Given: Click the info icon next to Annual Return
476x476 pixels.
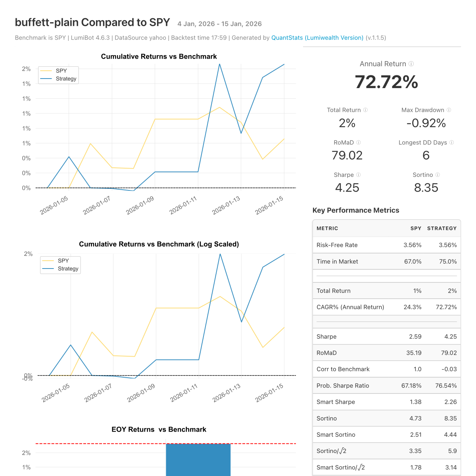Looking at the screenshot, I should 411,64.
